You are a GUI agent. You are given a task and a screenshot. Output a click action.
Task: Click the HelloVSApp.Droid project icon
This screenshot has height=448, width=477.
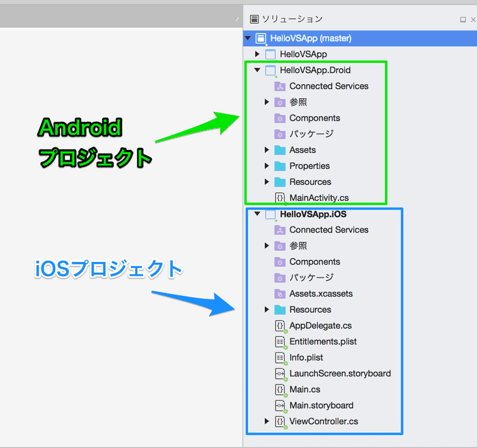(x=270, y=70)
